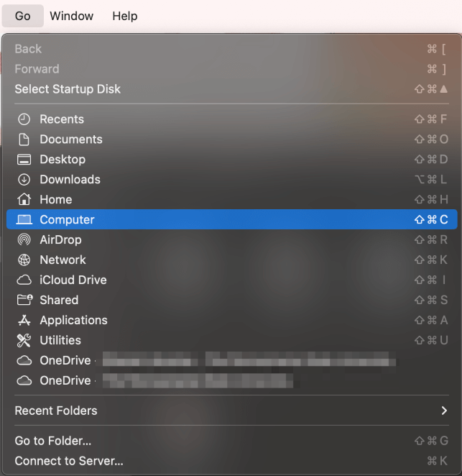The width and height of the screenshot is (462, 476).
Task: Click the Back menu item
Action: (232, 49)
